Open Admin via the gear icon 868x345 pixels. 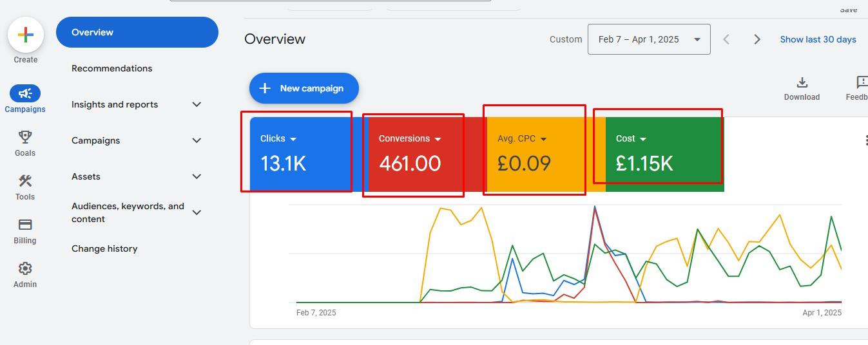25,268
